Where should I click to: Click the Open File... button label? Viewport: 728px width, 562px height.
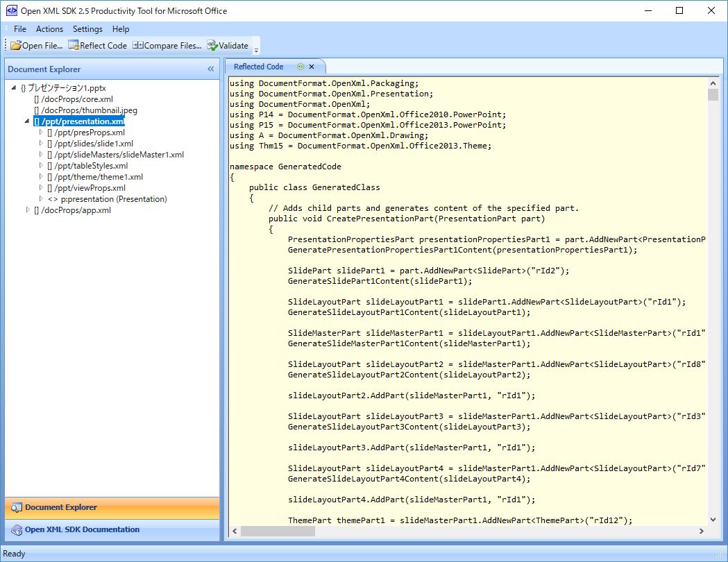[x=42, y=46]
